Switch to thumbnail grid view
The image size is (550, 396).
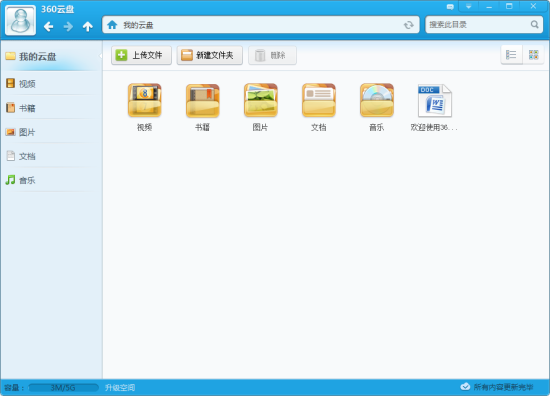(x=534, y=55)
